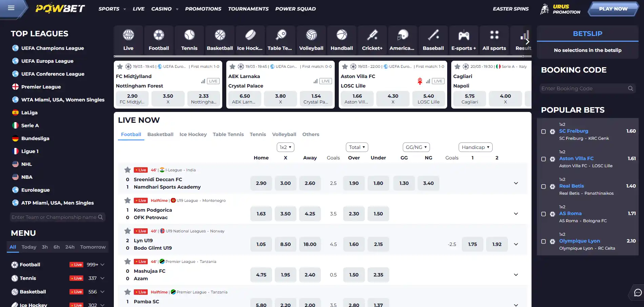Bet 2.90 on Sreenidi Deccan home win
The height and width of the screenshot is (307, 644).
pyautogui.click(x=261, y=183)
